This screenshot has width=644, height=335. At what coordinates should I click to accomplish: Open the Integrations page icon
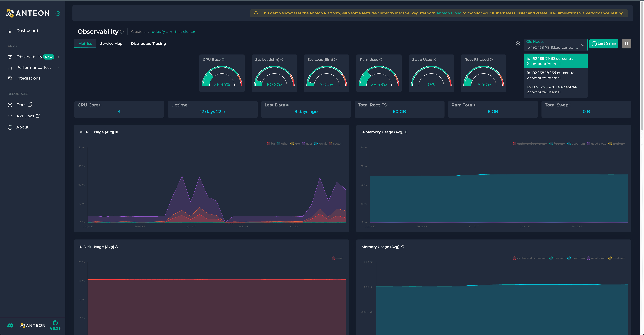pyautogui.click(x=10, y=78)
